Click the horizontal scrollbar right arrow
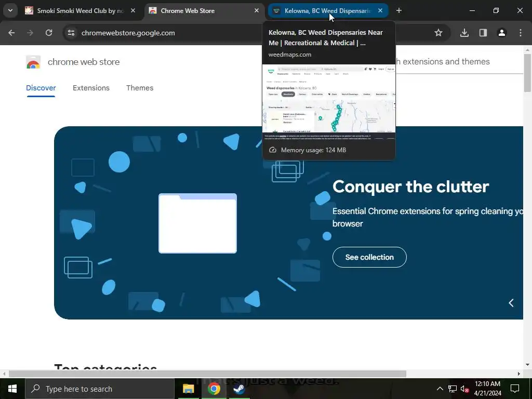 (x=519, y=374)
